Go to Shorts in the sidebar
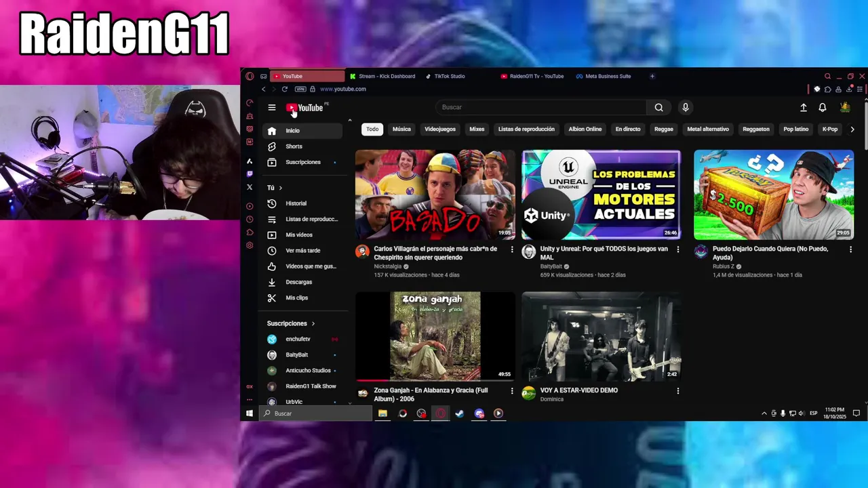Image resolution: width=868 pixels, height=488 pixels. (302, 146)
